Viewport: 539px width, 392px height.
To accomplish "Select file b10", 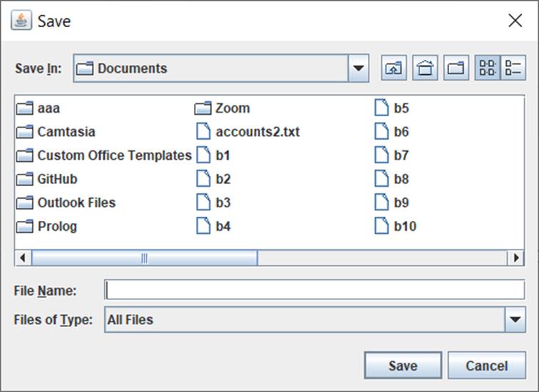I will tap(404, 227).
